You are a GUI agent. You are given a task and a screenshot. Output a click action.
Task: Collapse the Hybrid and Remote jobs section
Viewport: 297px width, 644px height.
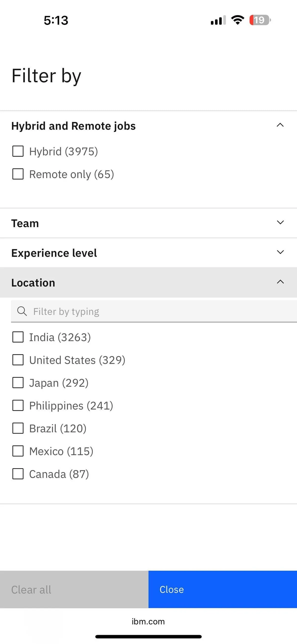[x=280, y=125]
